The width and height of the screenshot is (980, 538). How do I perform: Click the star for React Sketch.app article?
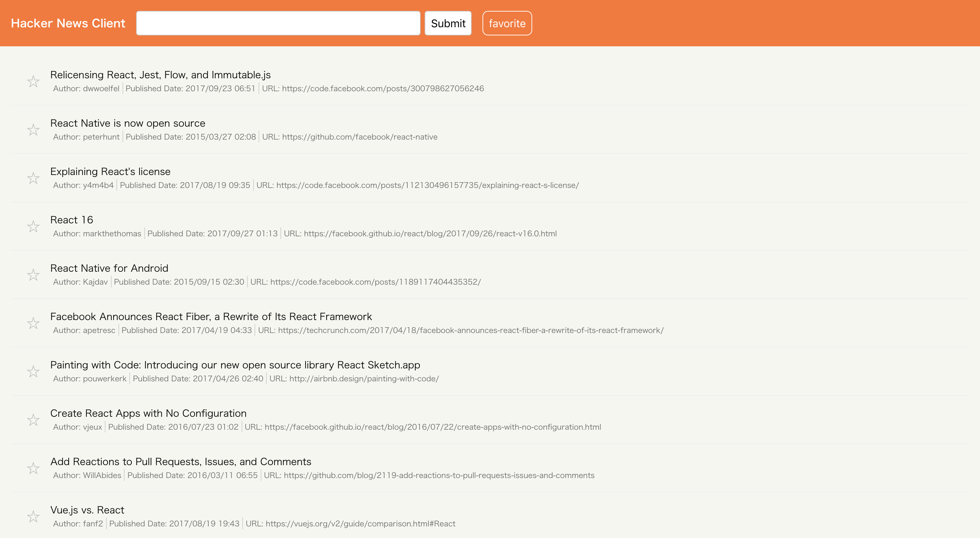tap(34, 371)
